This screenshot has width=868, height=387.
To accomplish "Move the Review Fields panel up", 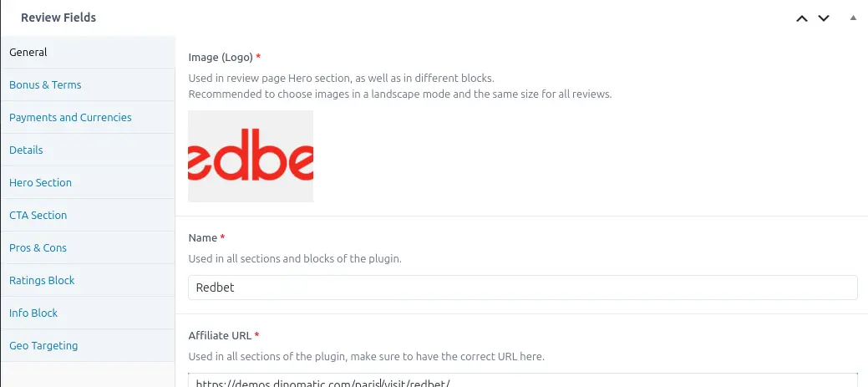I will (802, 18).
